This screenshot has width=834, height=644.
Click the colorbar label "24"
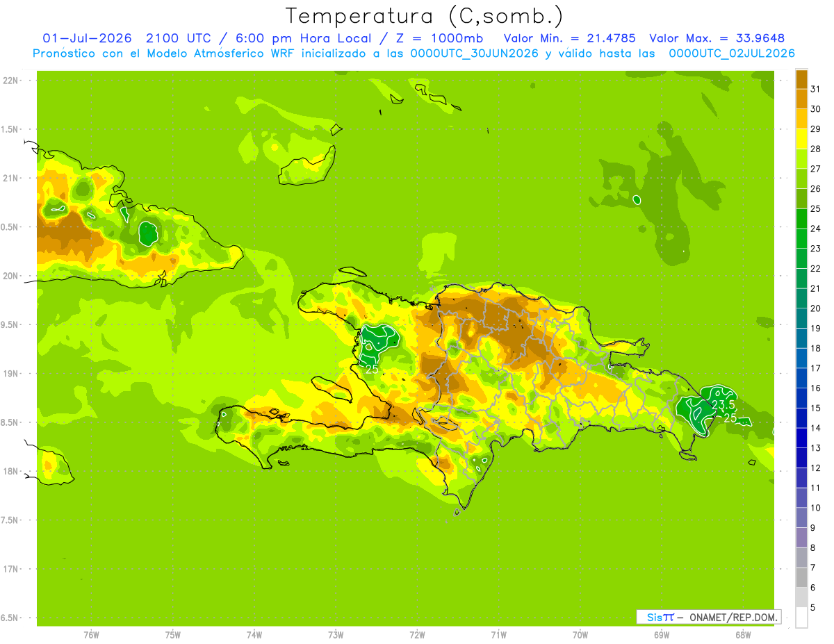coord(816,229)
